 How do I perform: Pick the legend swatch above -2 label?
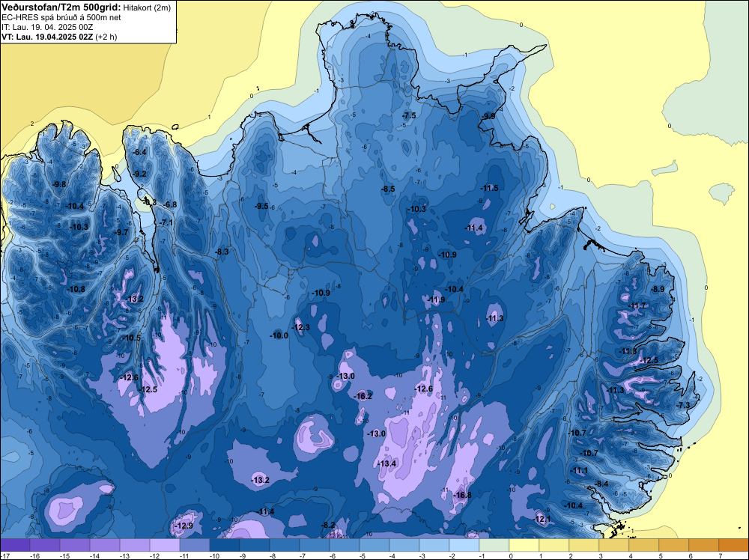pos(464,545)
